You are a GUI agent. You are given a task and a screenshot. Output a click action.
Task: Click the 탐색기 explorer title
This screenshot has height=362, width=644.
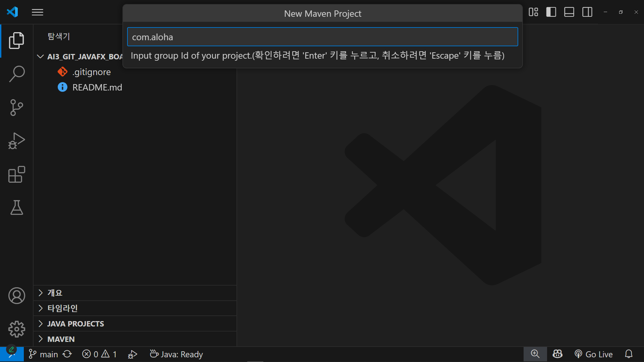(59, 36)
